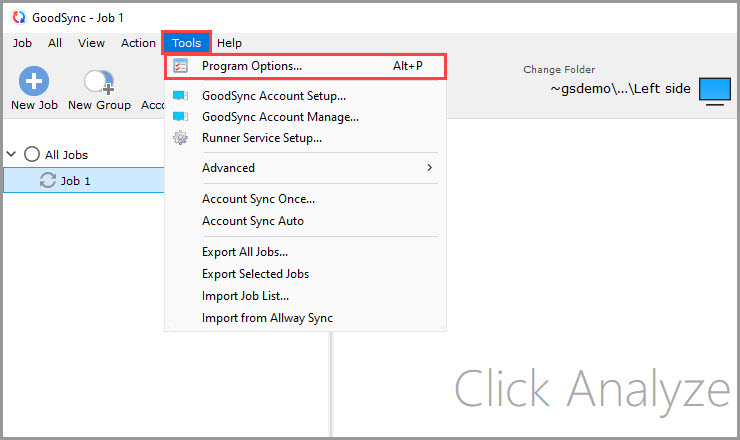Click the New Group toolbar icon
The width and height of the screenshot is (740, 440).
(x=98, y=82)
